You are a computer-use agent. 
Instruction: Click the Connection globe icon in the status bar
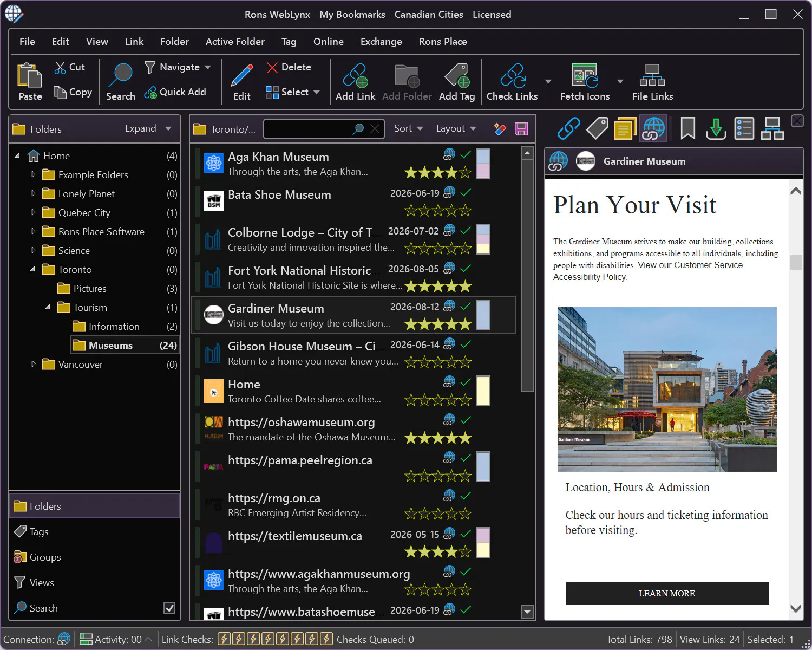point(64,639)
